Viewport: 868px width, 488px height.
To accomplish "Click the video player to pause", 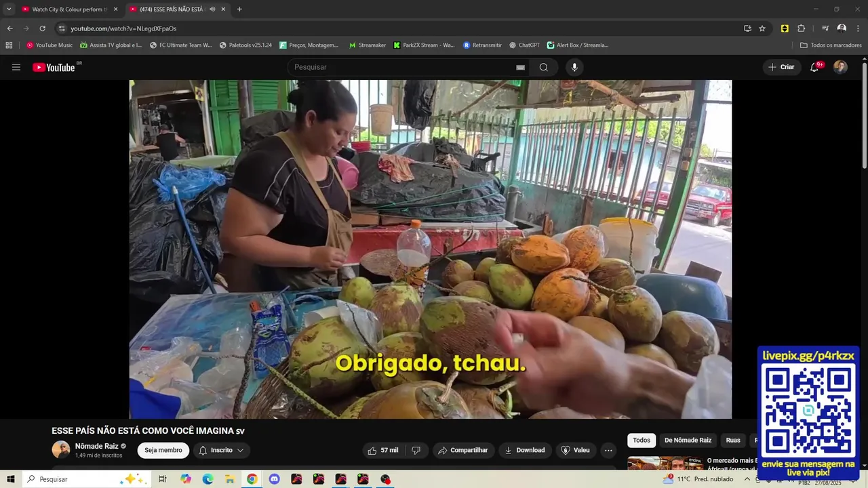I will 431,249.
